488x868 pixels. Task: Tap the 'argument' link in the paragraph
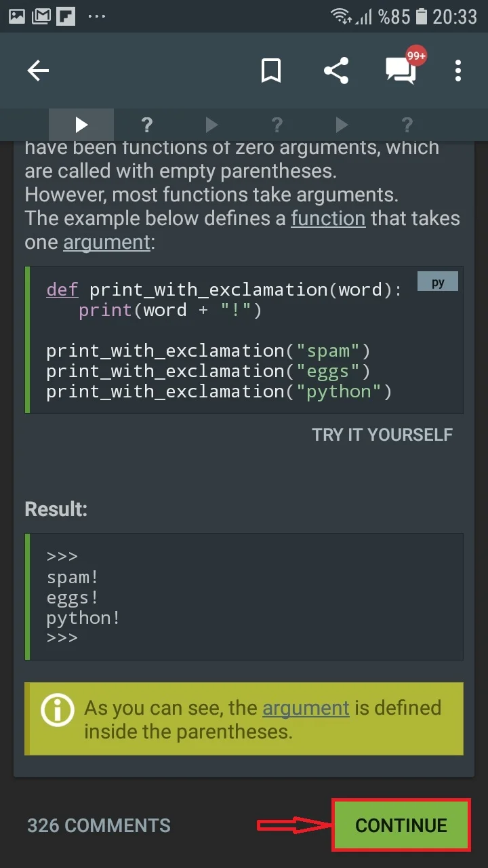pyautogui.click(x=106, y=242)
